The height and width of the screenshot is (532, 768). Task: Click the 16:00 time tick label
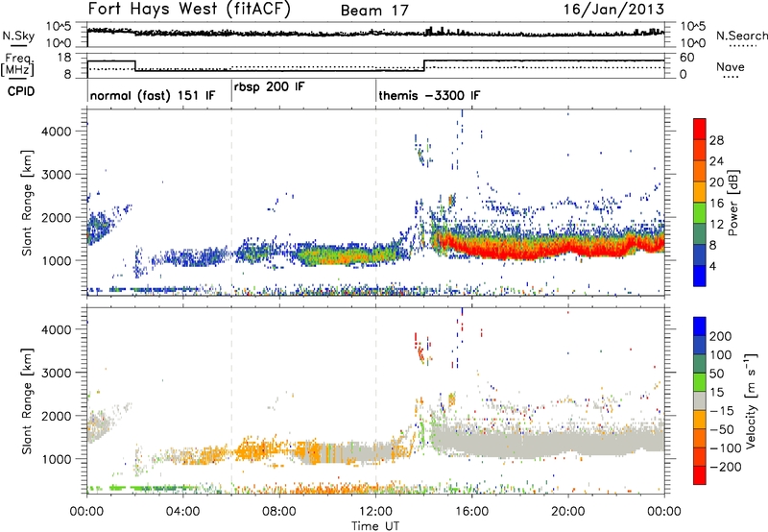point(471,512)
